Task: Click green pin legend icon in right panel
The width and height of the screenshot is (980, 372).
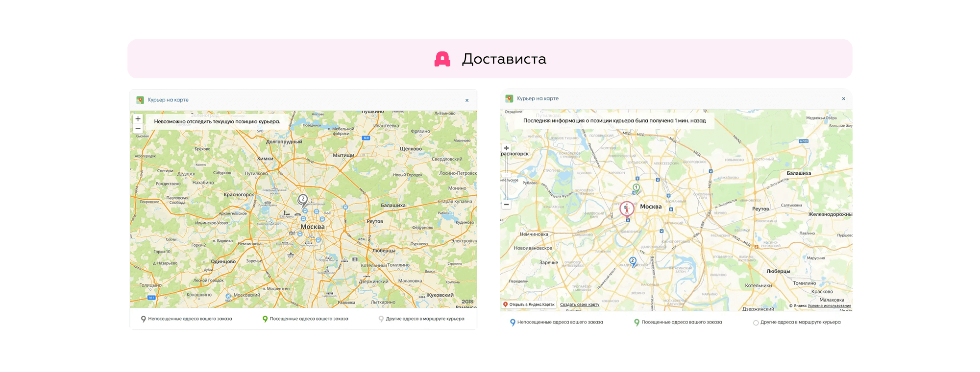Action: (x=637, y=323)
